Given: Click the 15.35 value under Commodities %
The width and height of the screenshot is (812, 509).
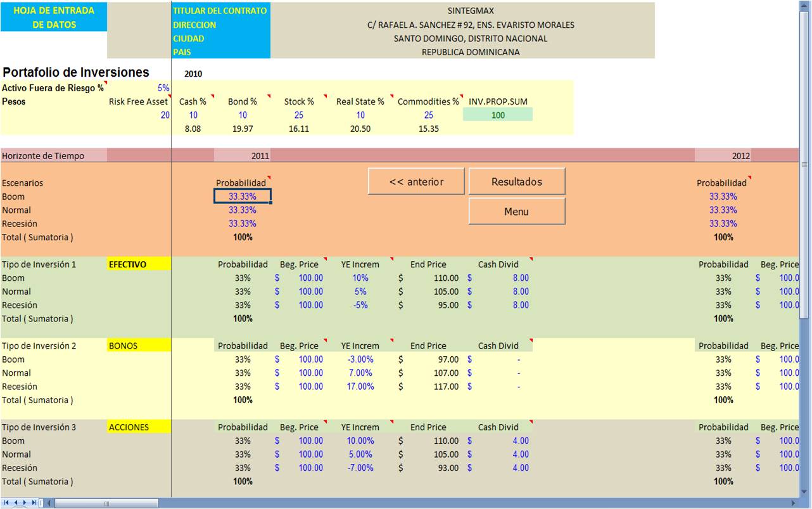Looking at the screenshot, I should (x=428, y=129).
